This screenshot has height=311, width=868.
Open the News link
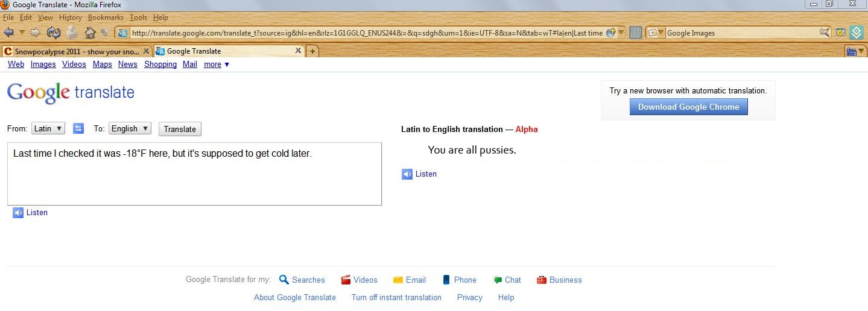coord(128,64)
